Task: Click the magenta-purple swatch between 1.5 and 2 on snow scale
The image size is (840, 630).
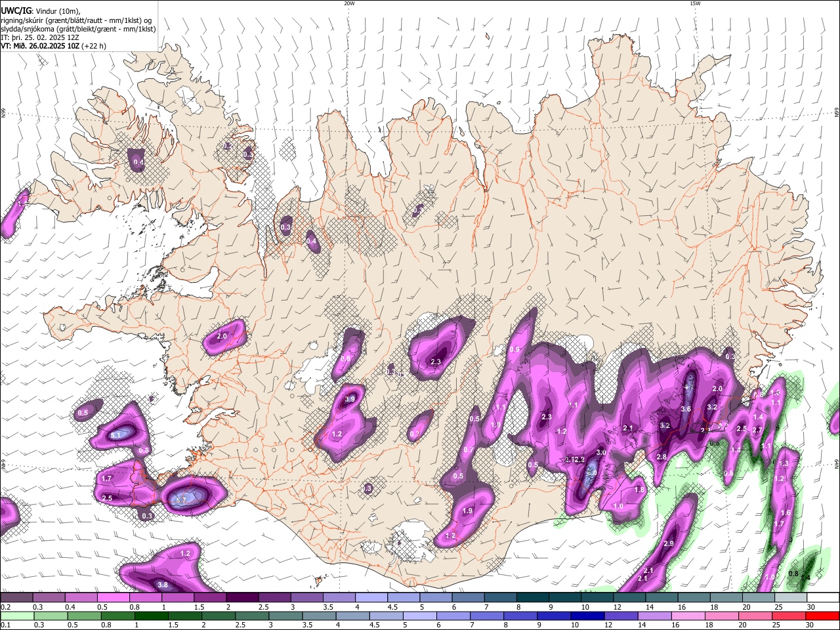Action: click(x=209, y=597)
